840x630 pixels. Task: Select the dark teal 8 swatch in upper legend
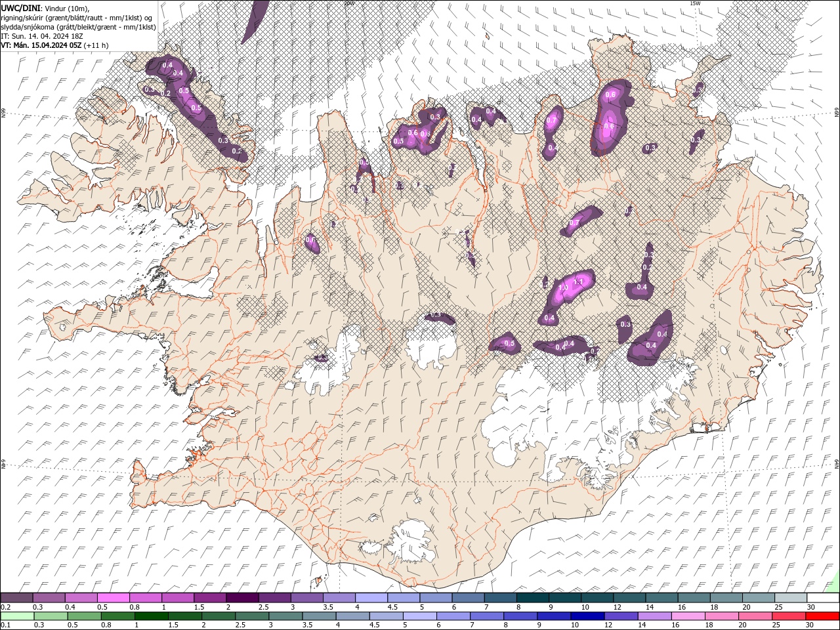tap(532, 598)
